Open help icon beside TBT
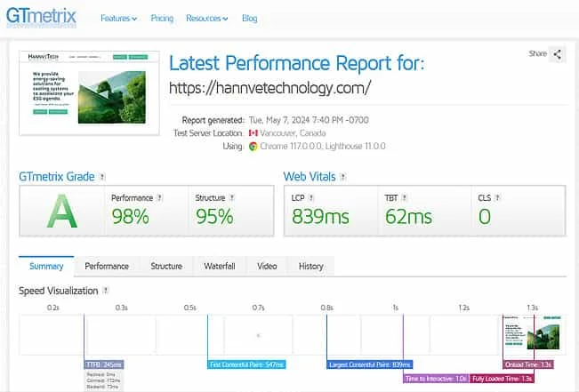 tap(404, 198)
